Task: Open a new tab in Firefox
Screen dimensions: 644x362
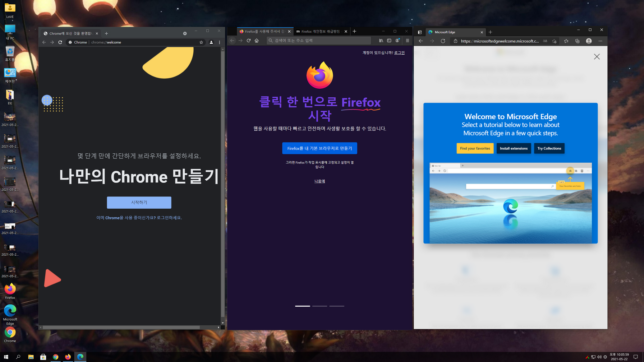Action: coord(354,31)
